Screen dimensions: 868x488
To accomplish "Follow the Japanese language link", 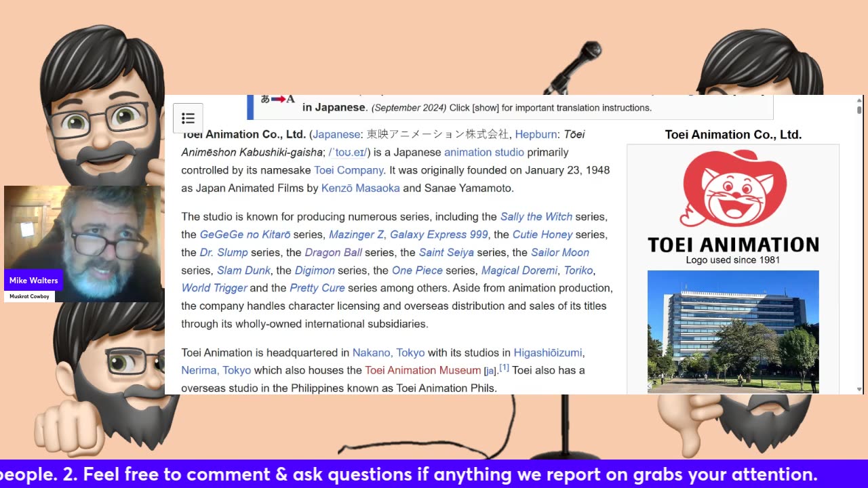I will pyautogui.click(x=336, y=134).
